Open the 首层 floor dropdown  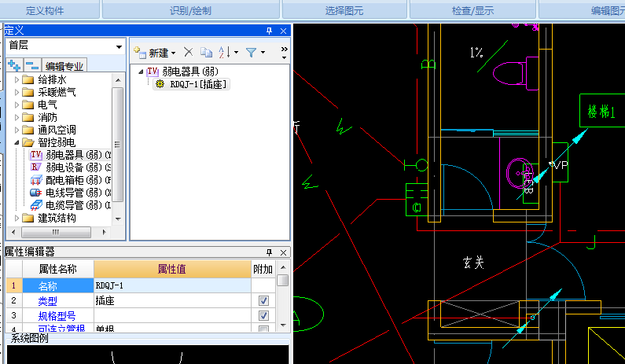119,47
